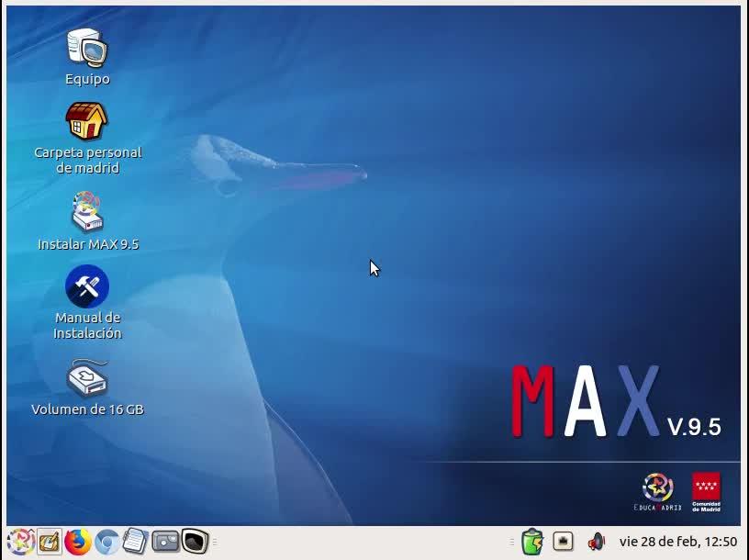This screenshot has width=749, height=560.
Task: Select the 'Instalar MAX 9.5' label text
Action: (x=88, y=244)
